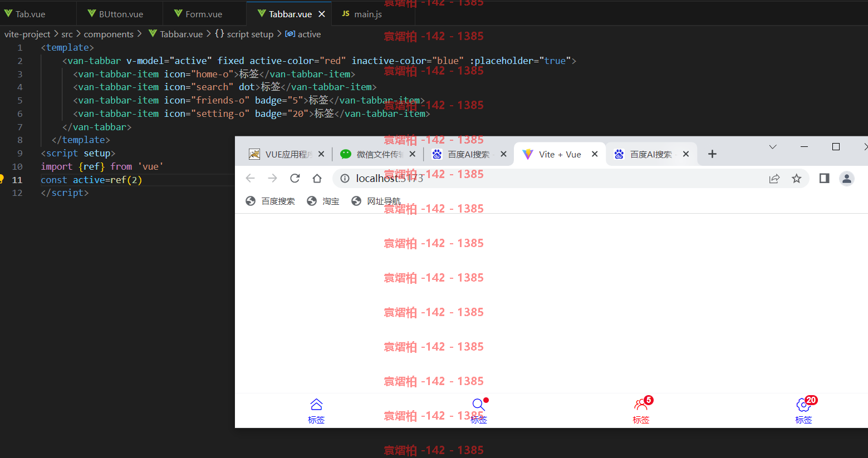Screen dimensions: 868x458
Task: Bookmark this page with the star icon
Action: (797, 178)
